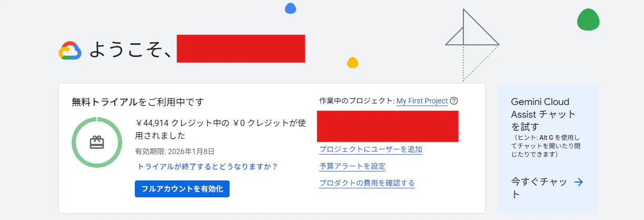Click the green decorative blob shape
Screen dimensions: 644x220
588,20
